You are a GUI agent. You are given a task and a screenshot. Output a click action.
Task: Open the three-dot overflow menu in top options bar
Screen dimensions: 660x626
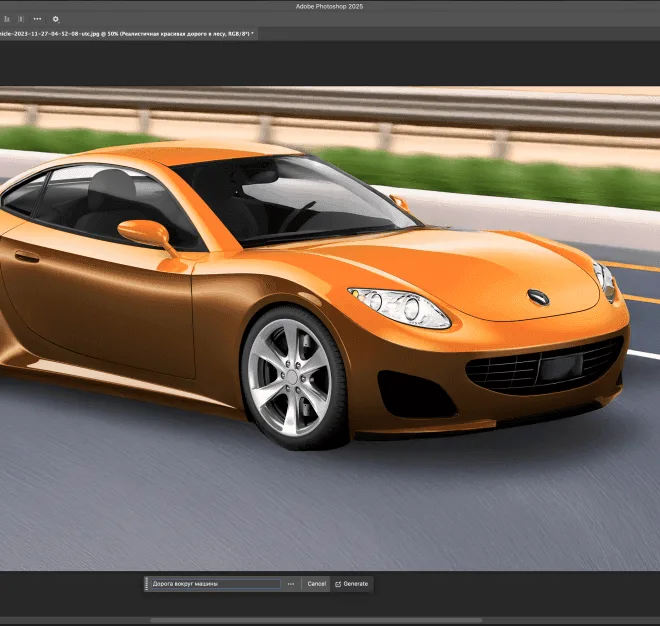[x=37, y=19]
